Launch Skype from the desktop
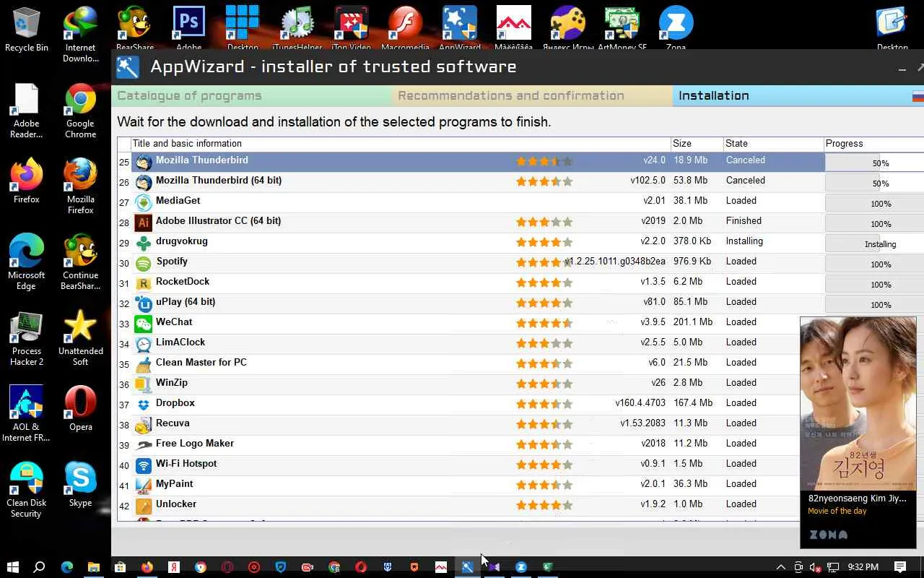 (80, 484)
